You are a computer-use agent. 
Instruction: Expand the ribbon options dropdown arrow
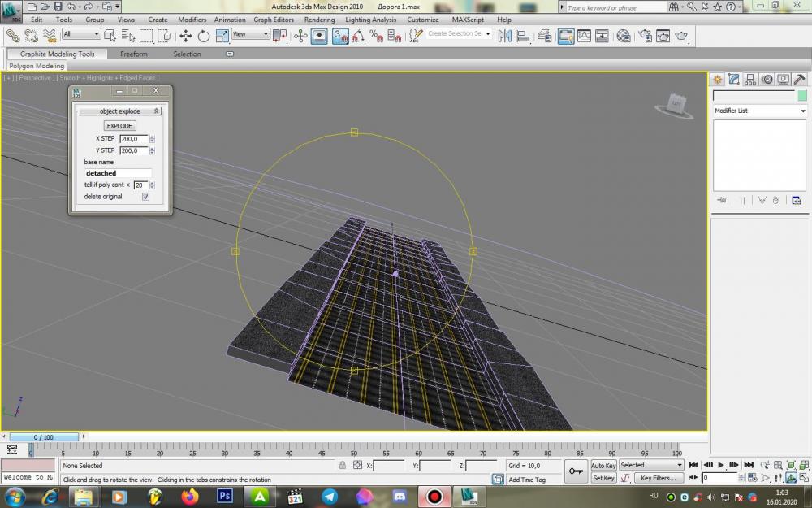pyautogui.click(x=230, y=54)
